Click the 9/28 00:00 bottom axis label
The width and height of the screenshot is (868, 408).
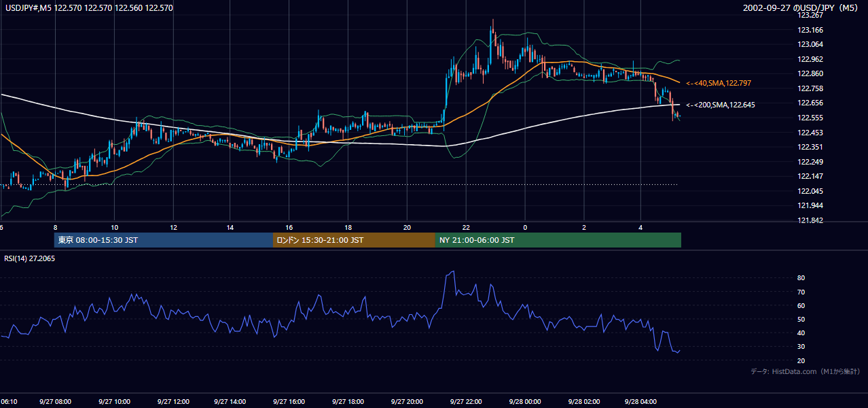pyautogui.click(x=524, y=402)
